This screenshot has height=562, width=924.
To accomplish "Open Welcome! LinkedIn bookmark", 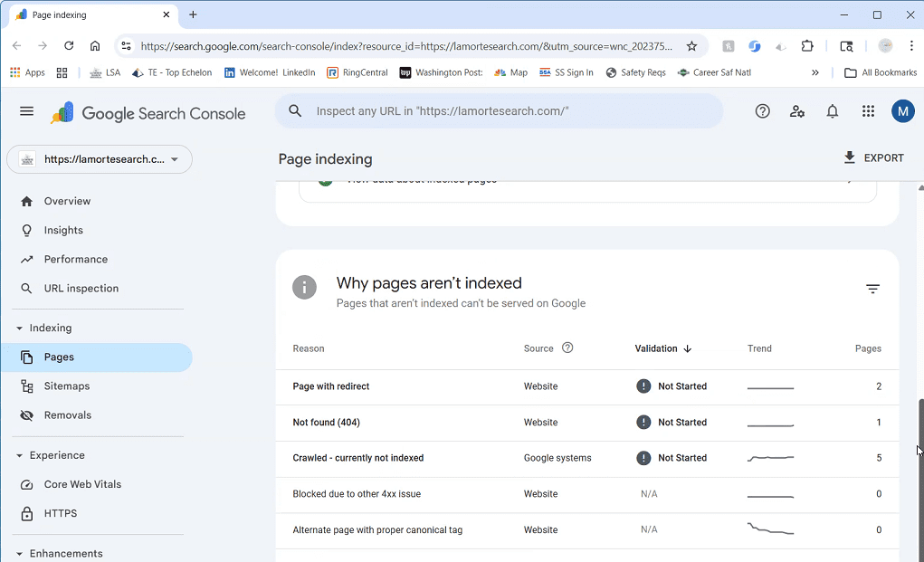I will pyautogui.click(x=270, y=72).
